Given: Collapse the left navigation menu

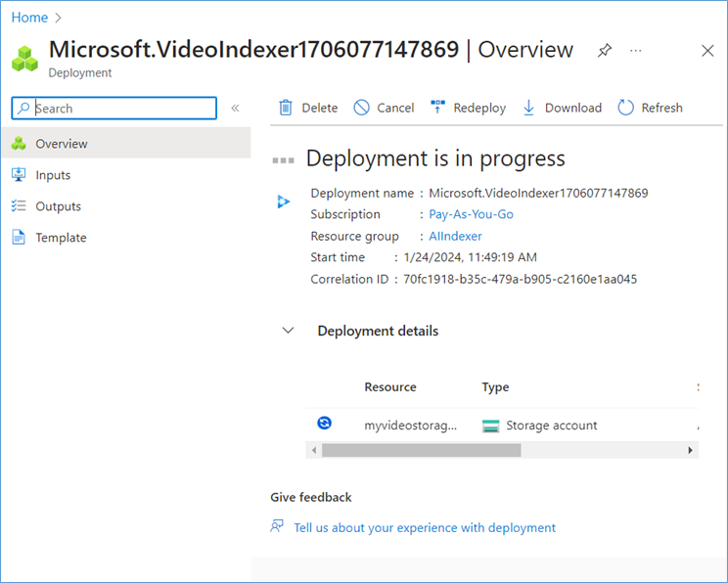Looking at the screenshot, I should (x=236, y=109).
